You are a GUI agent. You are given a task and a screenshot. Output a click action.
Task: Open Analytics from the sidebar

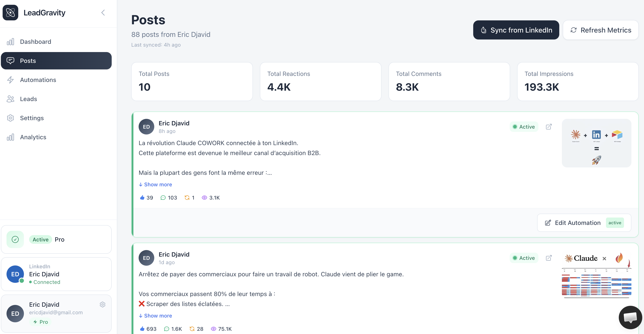tap(33, 137)
